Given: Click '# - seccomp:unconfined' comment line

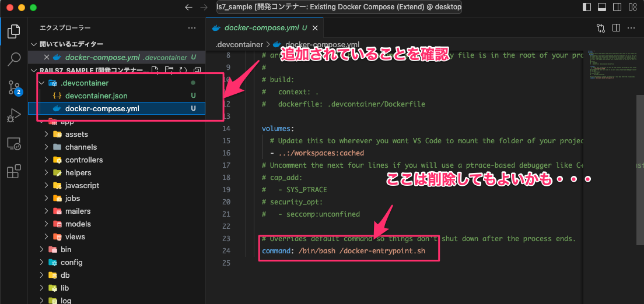Looking at the screenshot, I should (311, 214).
